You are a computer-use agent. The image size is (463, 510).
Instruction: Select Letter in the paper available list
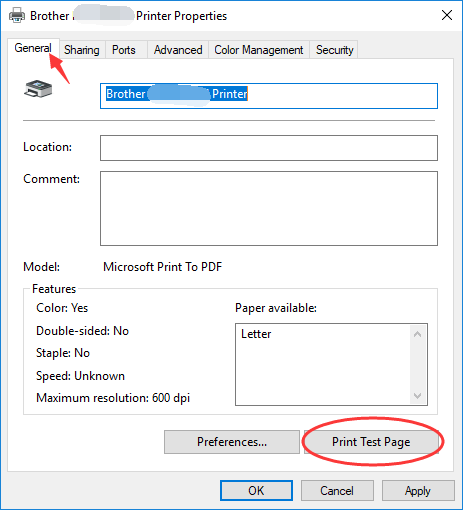coord(256,334)
